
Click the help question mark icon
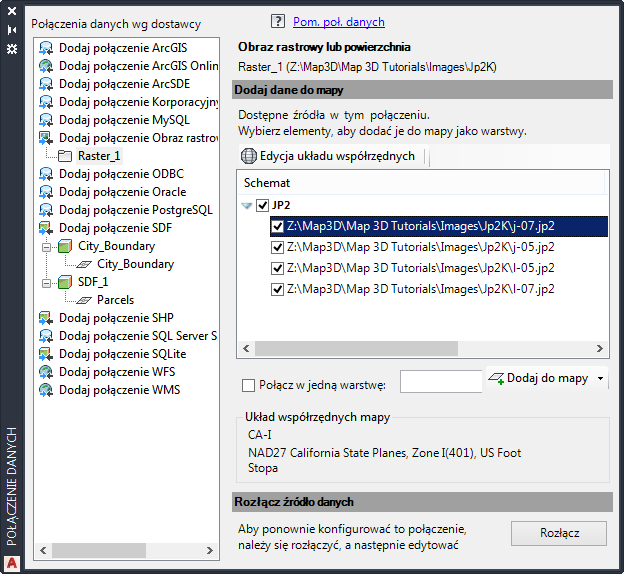point(278,21)
